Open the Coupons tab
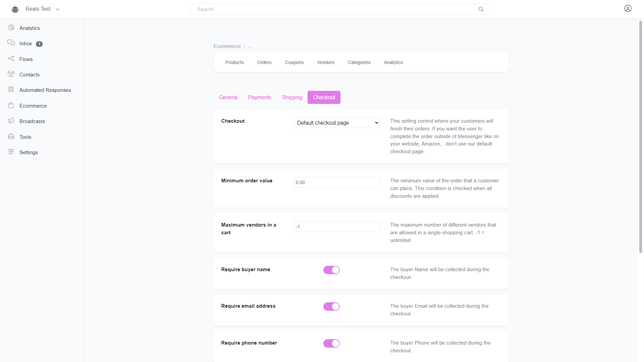This screenshot has height=362, width=644. coord(294,62)
